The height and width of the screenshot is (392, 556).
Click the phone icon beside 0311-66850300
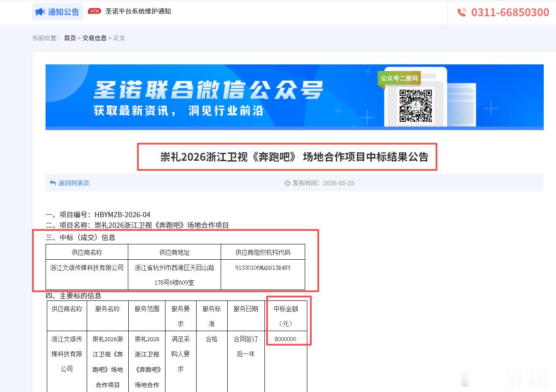(462, 12)
